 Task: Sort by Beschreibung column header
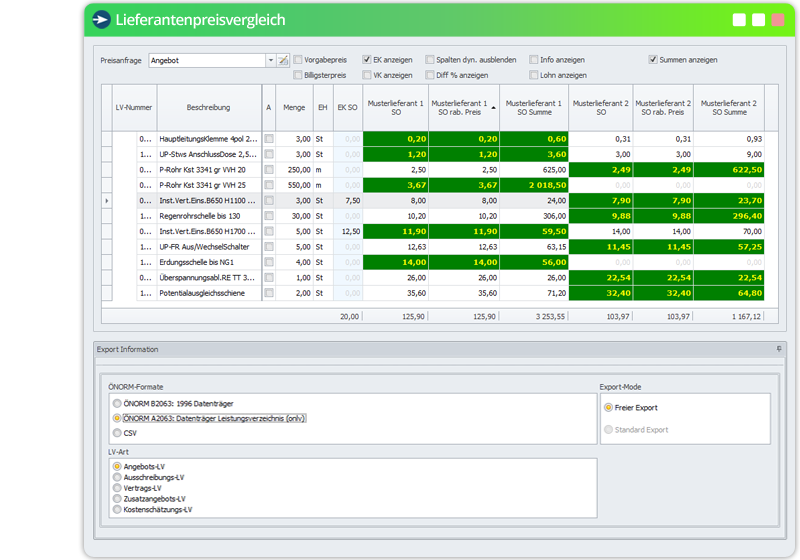click(x=209, y=108)
